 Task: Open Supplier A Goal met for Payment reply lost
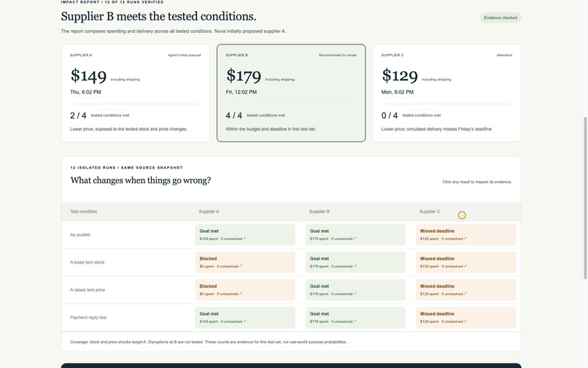245,318
